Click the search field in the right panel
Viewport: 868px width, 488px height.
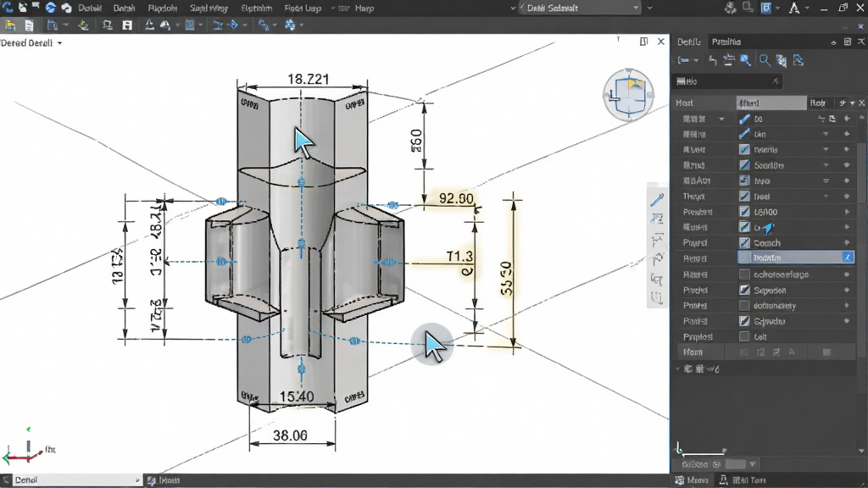click(728, 81)
